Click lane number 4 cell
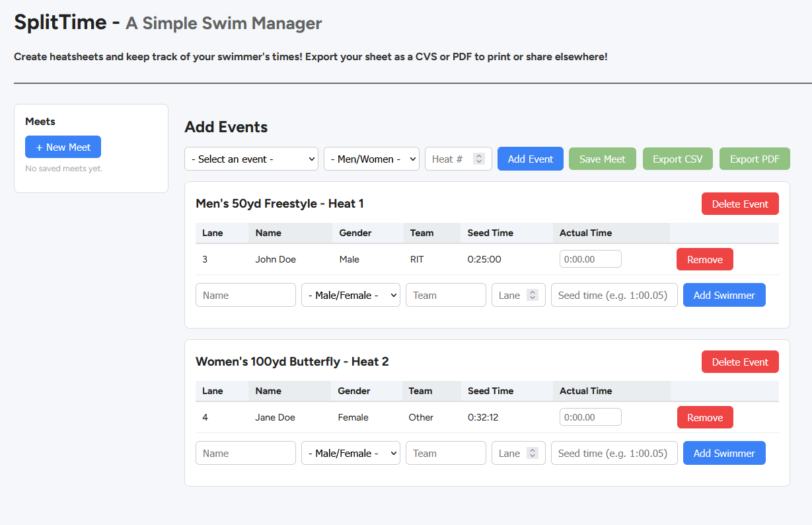This screenshot has height=525, width=812. click(205, 417)
